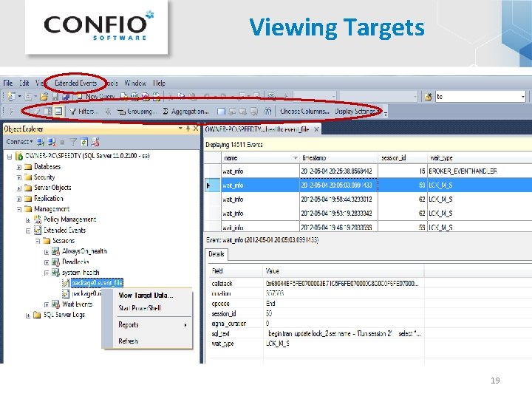Choose Start PowerShell from context menu

(140, 308)
